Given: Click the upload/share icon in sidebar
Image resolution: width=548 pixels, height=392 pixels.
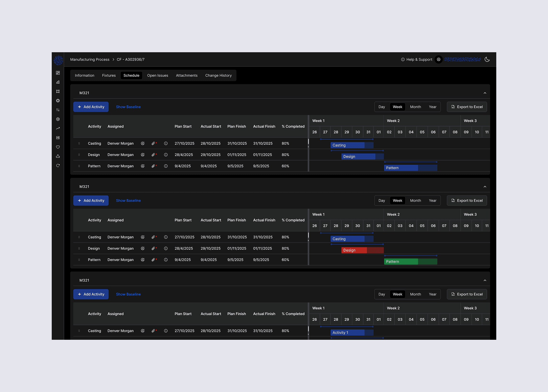Looking at the screenshot, I should coord(58,156).
